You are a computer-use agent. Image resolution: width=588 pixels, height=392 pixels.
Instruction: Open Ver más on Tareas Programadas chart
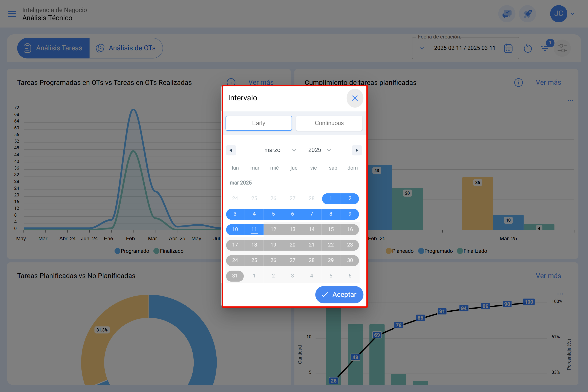[x=261, y=82]
